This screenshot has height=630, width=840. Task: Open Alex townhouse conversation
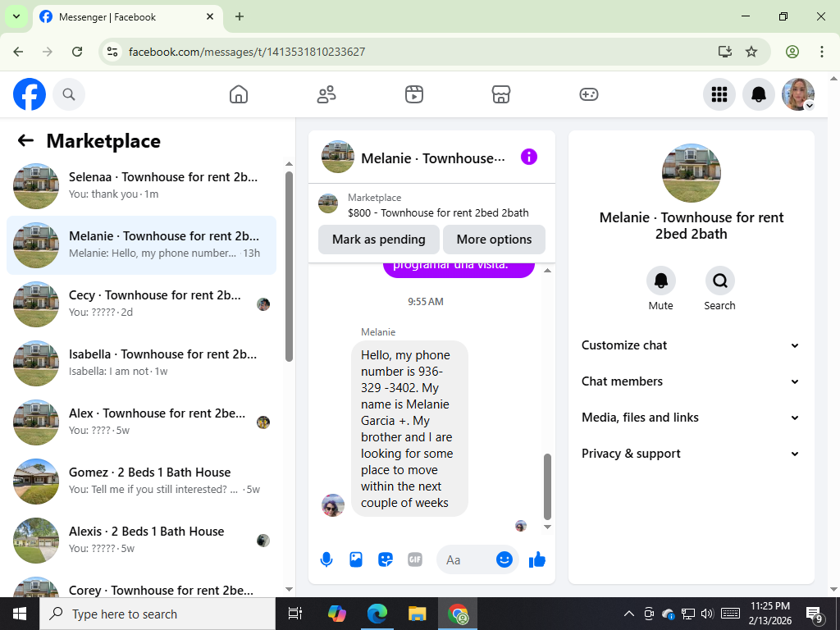[141, 422]
